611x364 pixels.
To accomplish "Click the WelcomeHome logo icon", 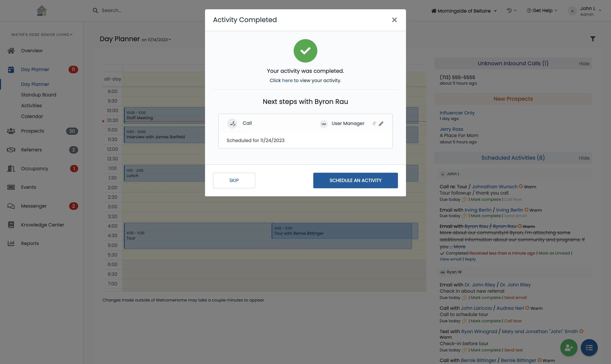I will coord(42,11).
